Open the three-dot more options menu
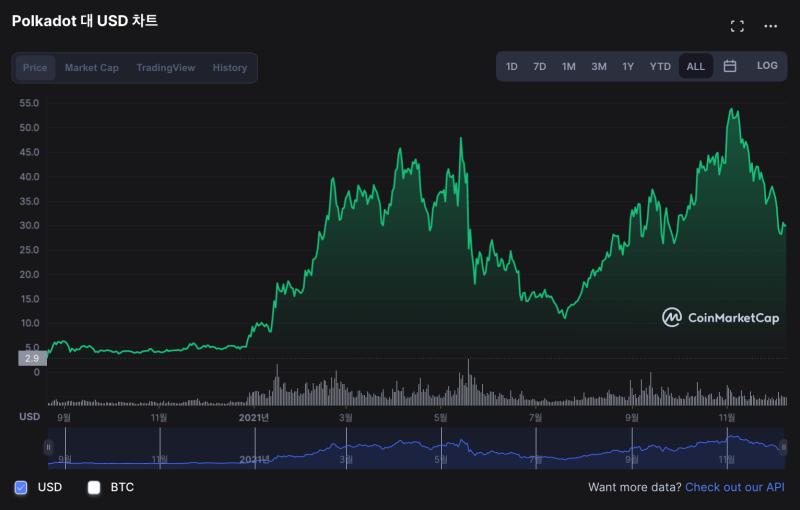 (770, 26)
